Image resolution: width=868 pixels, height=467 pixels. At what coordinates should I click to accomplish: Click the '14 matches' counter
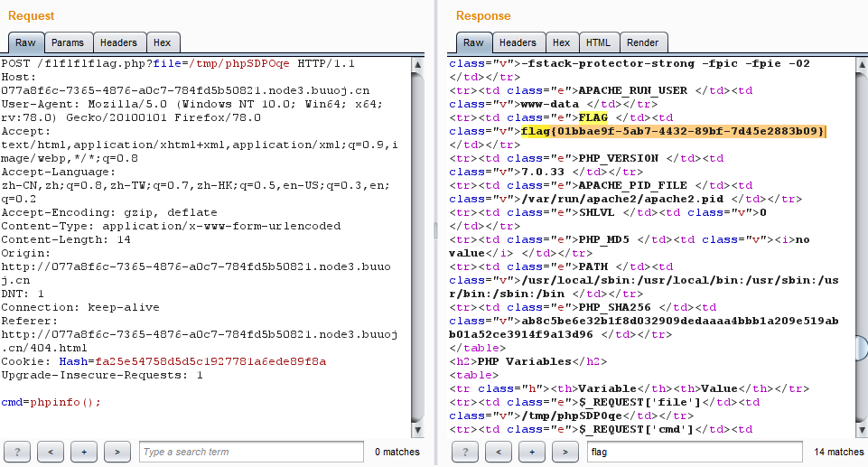pyautogui.click(x=839, y=452)
